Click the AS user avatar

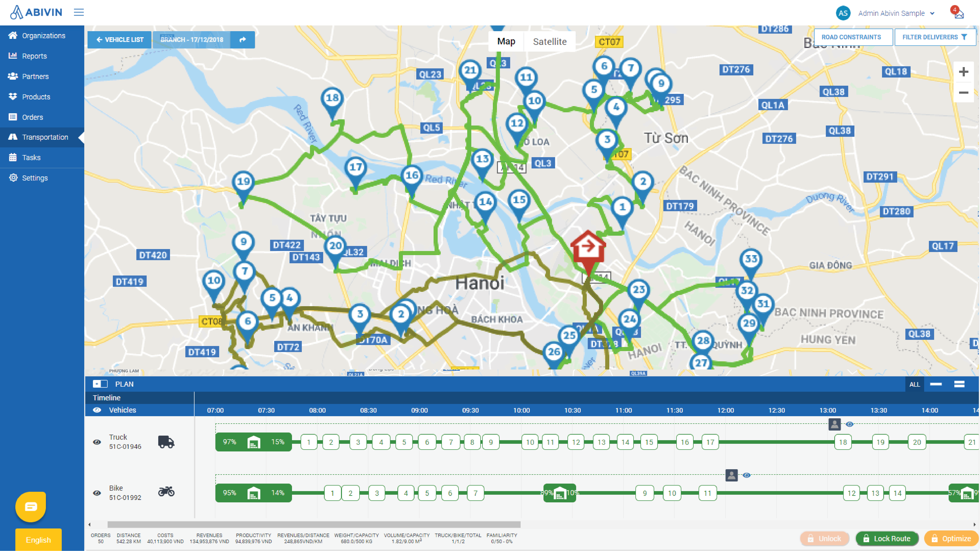click(843, 13)
